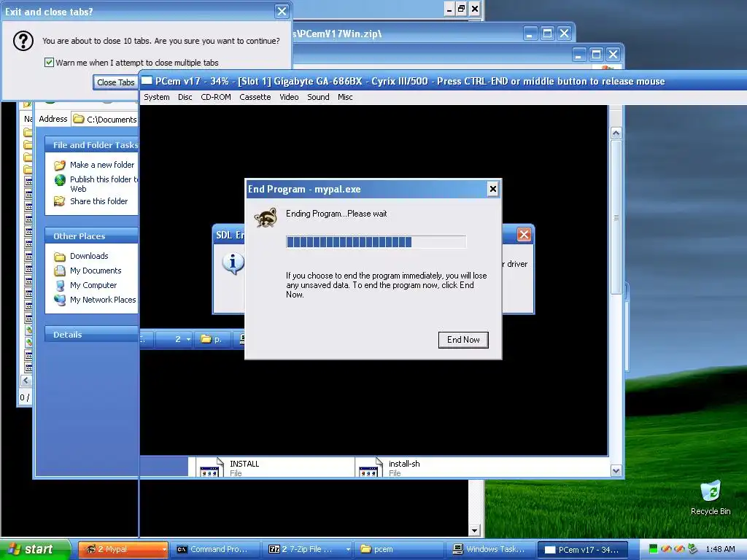
Task: Click the scroll down arrow in Explorer window
Action: coord(616,471)
